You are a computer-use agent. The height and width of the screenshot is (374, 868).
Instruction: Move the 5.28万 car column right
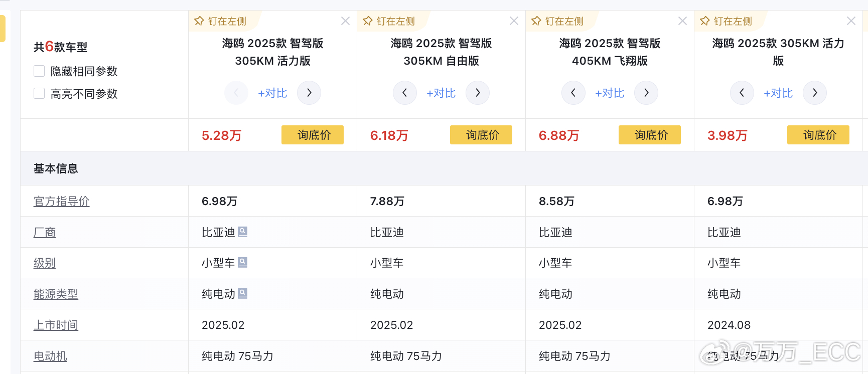(x=309, y=93)
